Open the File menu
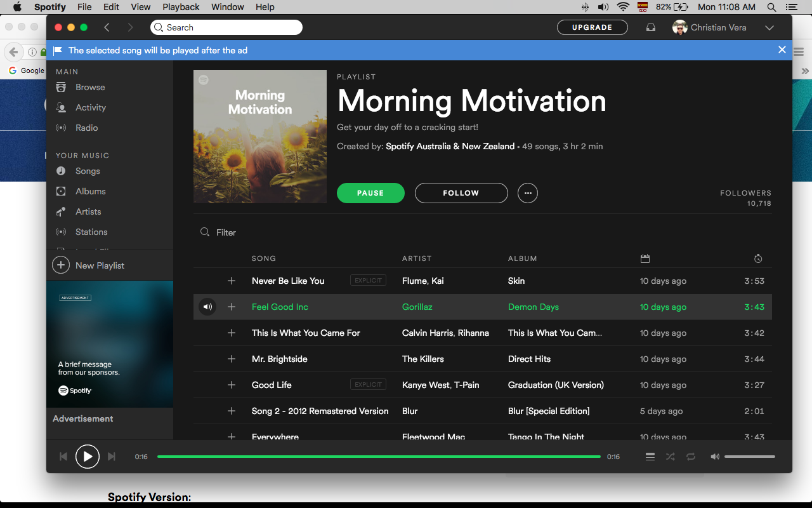This screenshot has width=812, height=508. pyautogui.click(x=84, y=7)
